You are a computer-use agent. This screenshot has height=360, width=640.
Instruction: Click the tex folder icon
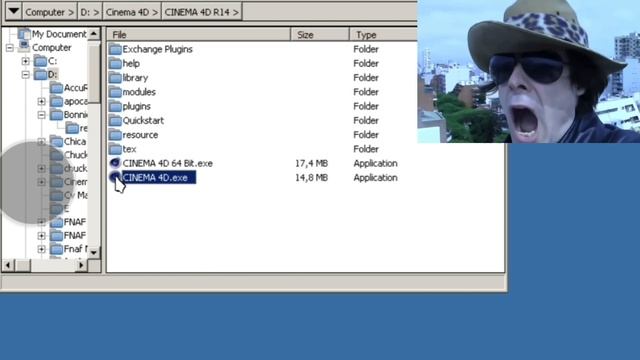click(115, 149)
